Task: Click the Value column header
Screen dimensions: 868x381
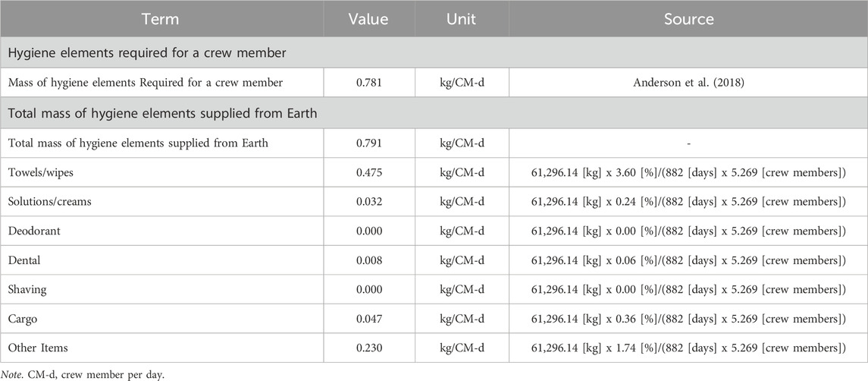Action: point(368,19)
